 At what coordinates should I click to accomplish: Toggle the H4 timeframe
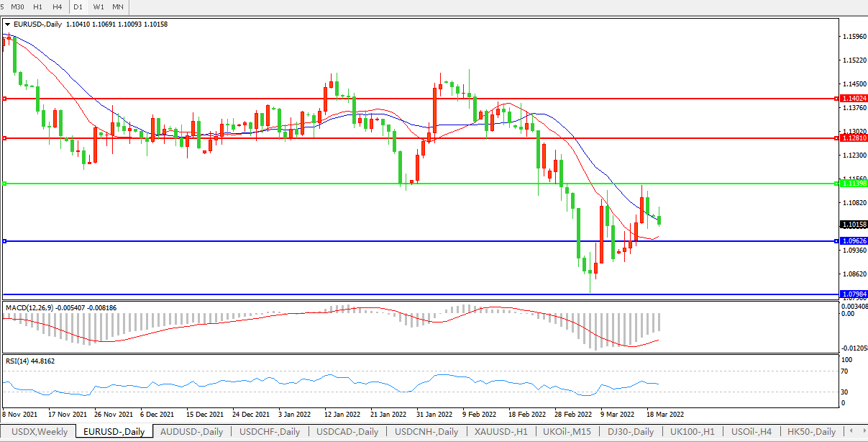pyautogui.click(x=57, y=6)
